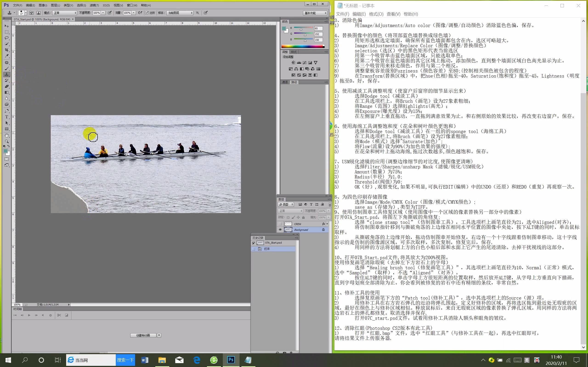Select the Lasso tool
The image size is (588, 367).
pos(7,38)
